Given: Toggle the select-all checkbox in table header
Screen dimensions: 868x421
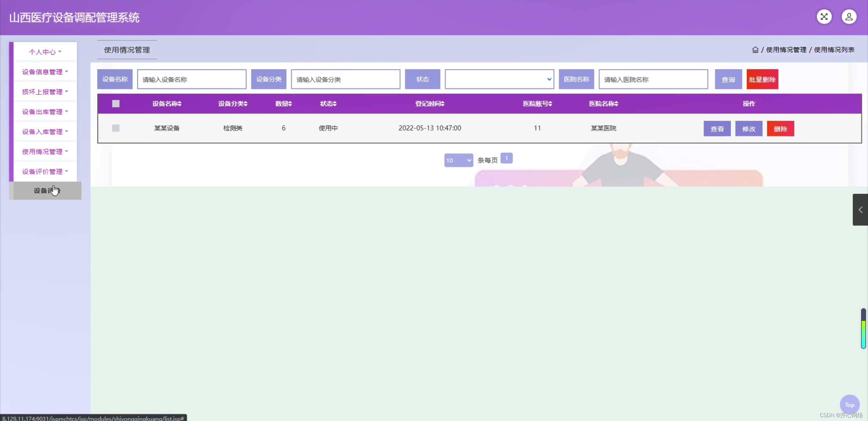Looking at the screenshot, I should coord(115,104).
